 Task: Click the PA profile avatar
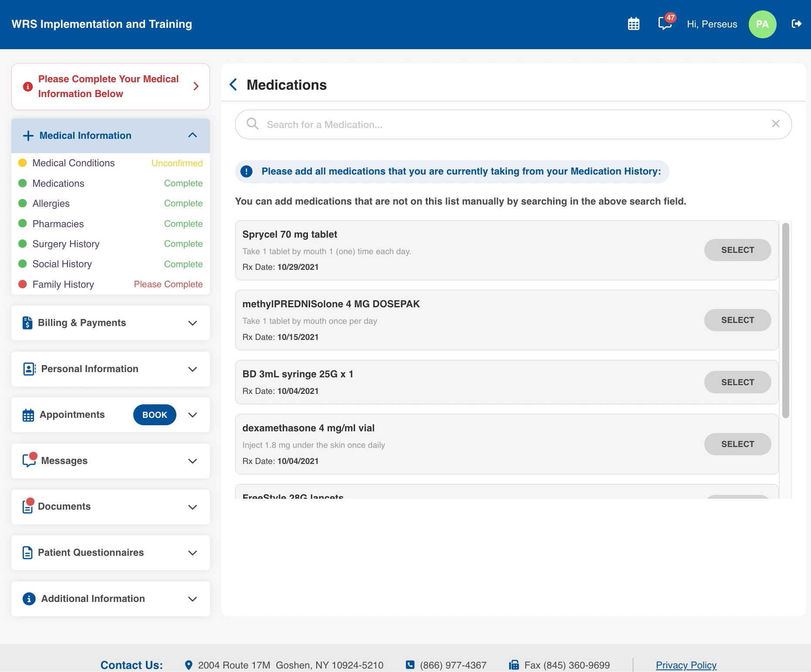pos(762,24)
